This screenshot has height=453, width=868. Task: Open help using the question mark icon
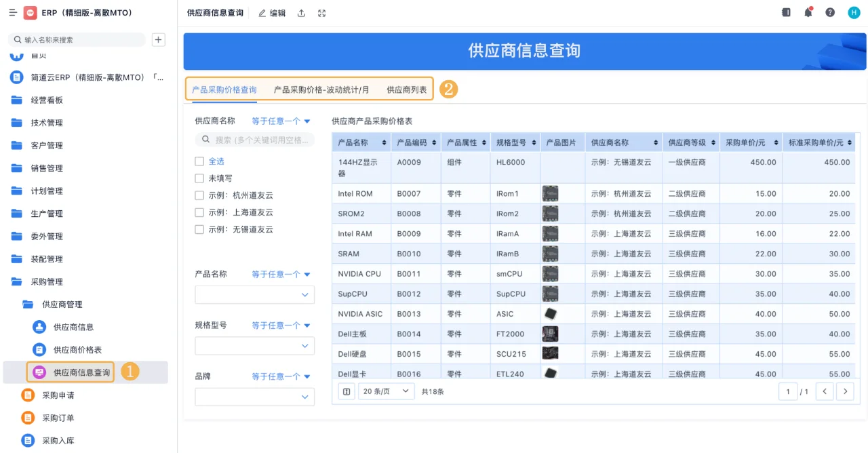(829, 12)
